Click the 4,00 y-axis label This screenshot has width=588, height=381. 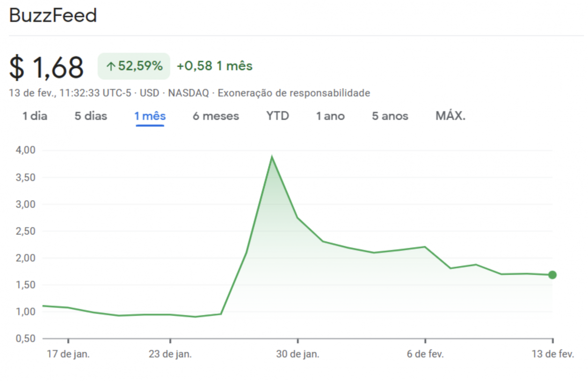click(26, 150)
